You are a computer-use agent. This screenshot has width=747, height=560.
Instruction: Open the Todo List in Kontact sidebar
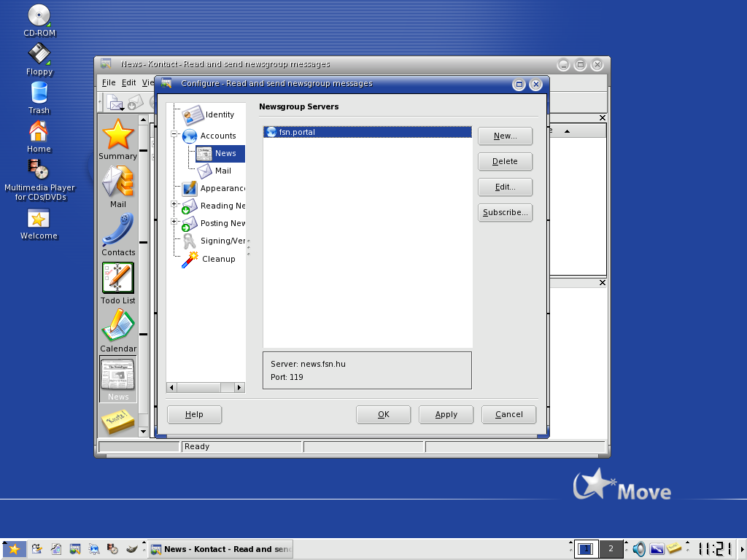coord(117,284)
